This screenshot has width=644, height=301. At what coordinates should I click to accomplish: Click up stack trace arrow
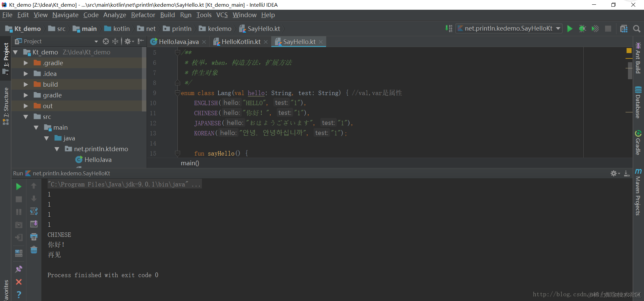(34, 186)
